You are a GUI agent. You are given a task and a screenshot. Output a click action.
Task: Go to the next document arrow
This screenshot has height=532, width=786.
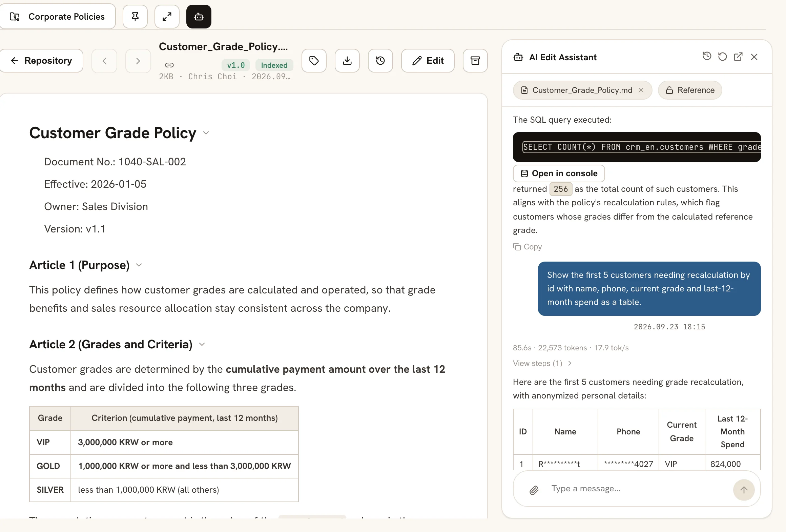click(x=138, y=61)
